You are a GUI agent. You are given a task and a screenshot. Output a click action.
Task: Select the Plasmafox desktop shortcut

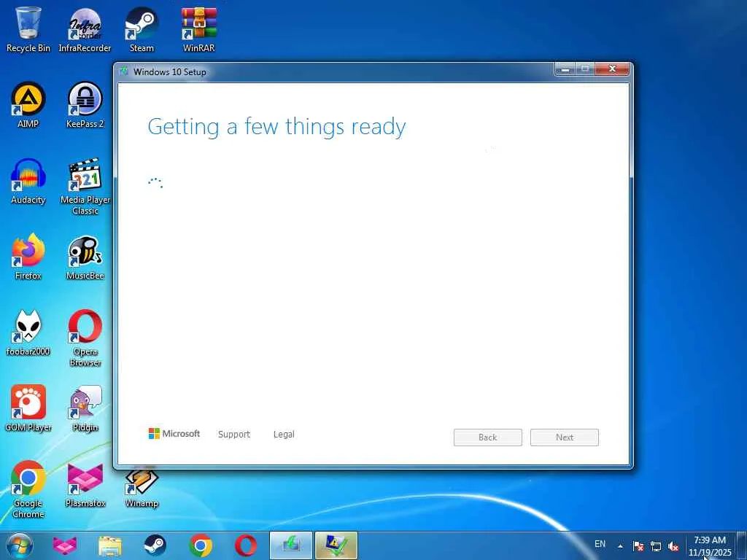85,484
